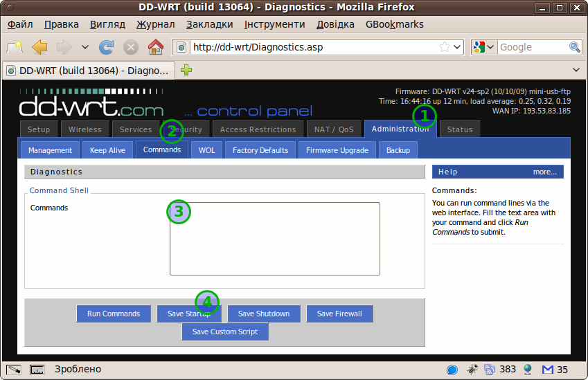This screenshot has height=380, width=588.
Task: Expand the back/forward history dropdown arrow
Action: [85, 47]
